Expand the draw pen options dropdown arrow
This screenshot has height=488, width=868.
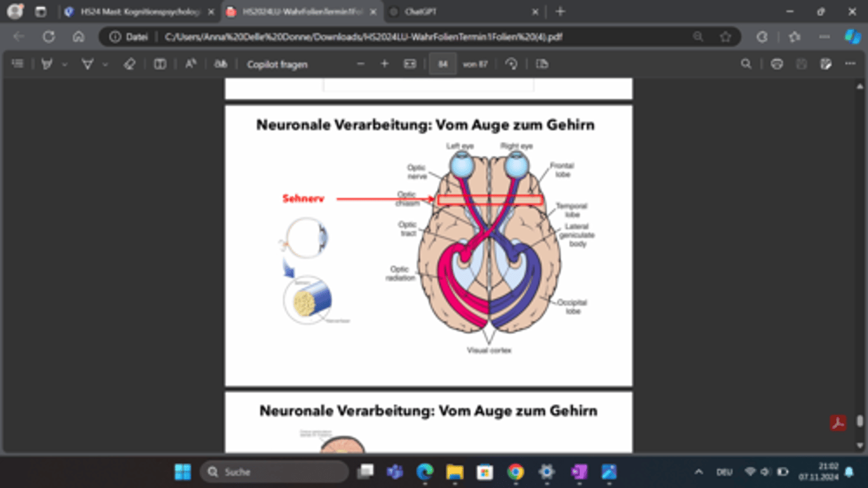coord(105,64)
